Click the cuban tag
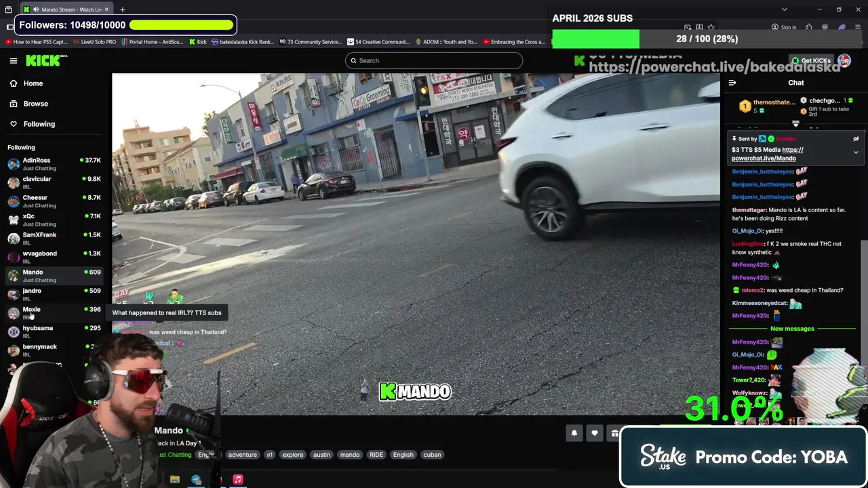This screenshot has width=868, height=488. point(432,455)
